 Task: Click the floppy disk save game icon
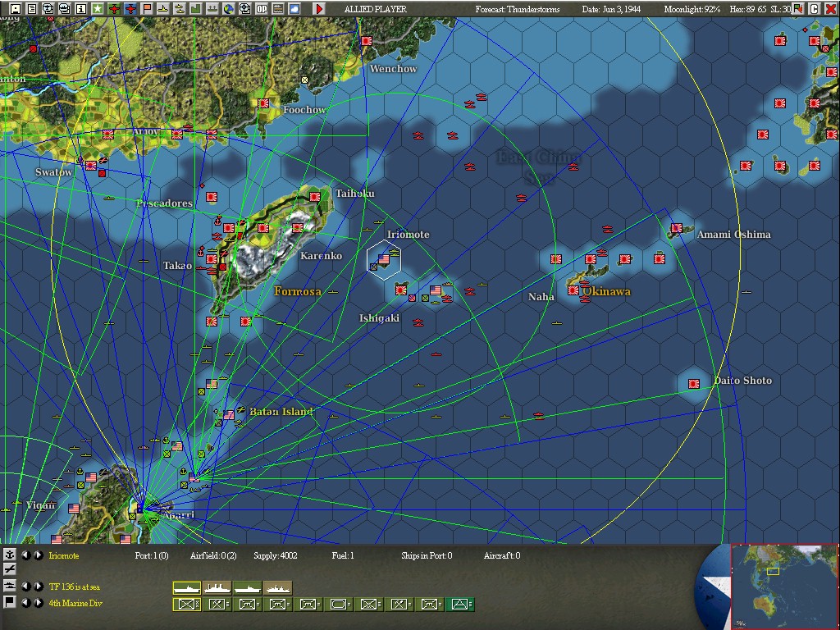pos(16,8)
